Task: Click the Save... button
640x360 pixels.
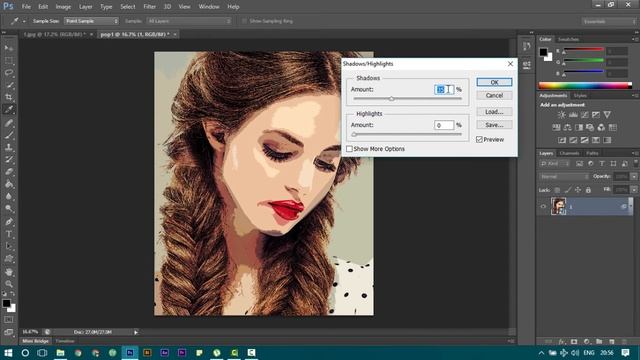Action: pos(494,125)
